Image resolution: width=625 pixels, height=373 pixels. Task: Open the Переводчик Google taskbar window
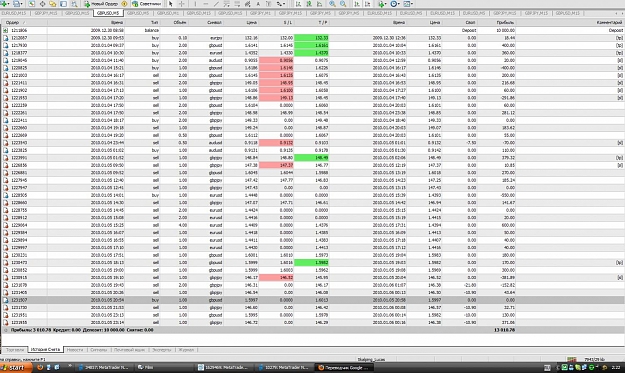click(x=345, y=367)
